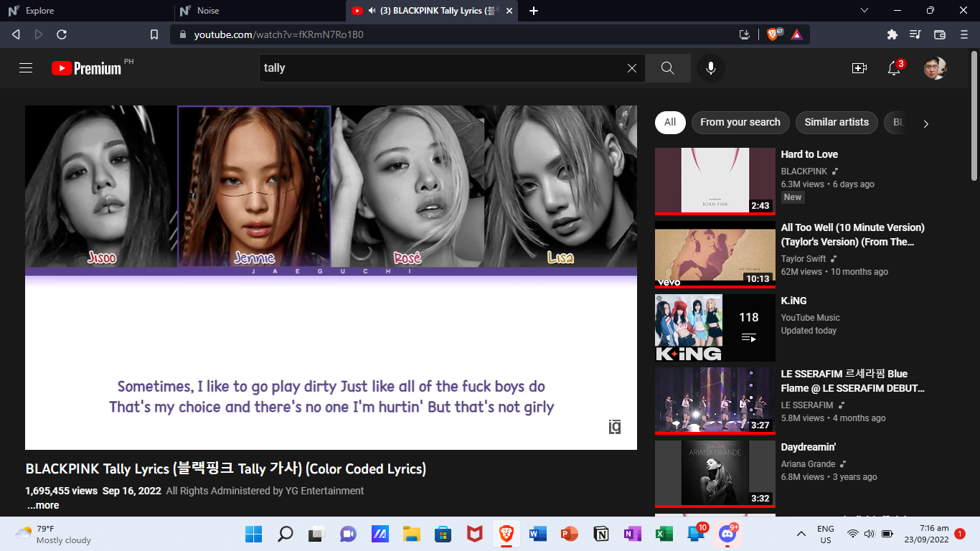980x551 pixels.
Task: Open All Too Well (10 Minute Version) title
Action: pyautogui.click(x=853, y=235)
